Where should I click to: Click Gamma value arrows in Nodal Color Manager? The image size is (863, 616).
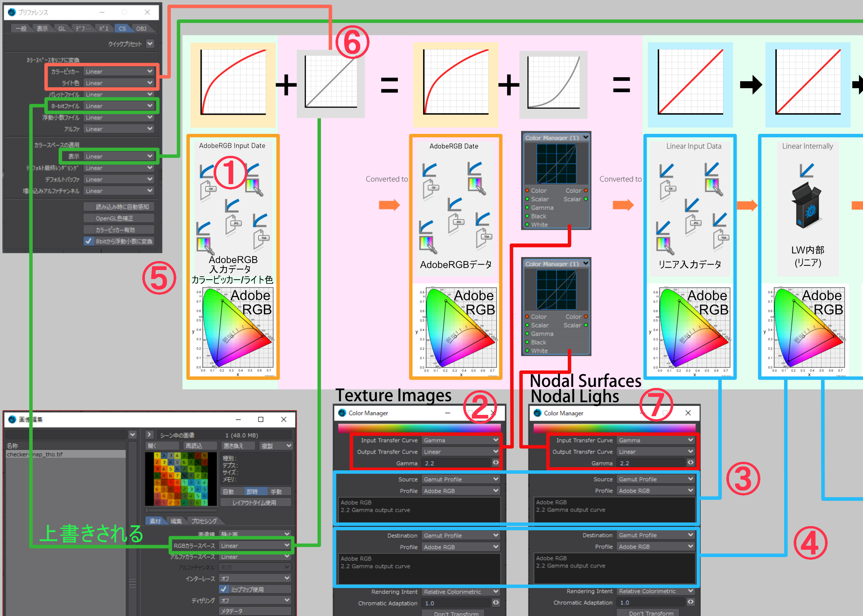[x=690, y=463]
